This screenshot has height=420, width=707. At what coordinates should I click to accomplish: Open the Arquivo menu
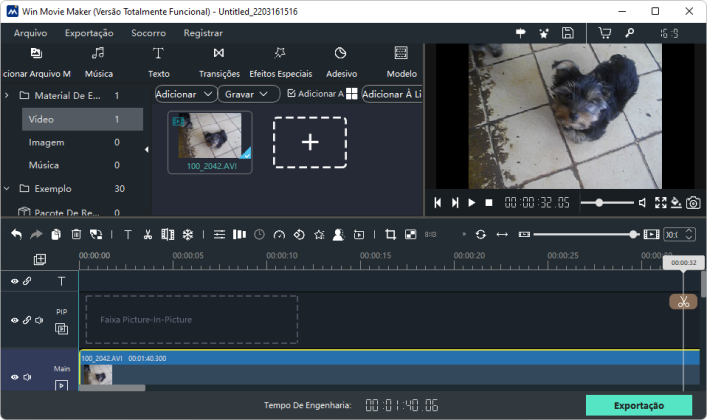pyautogui.click(x=30, y=33)
